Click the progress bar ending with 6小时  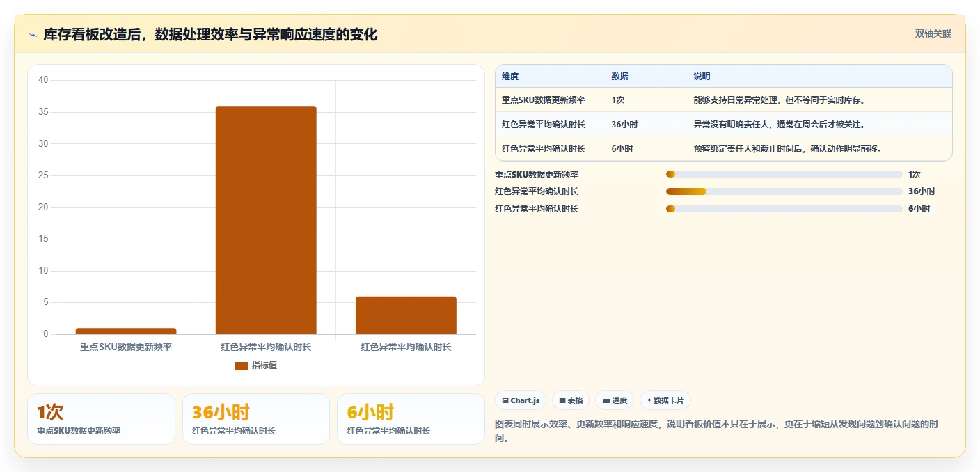click(x=784, y=209)
